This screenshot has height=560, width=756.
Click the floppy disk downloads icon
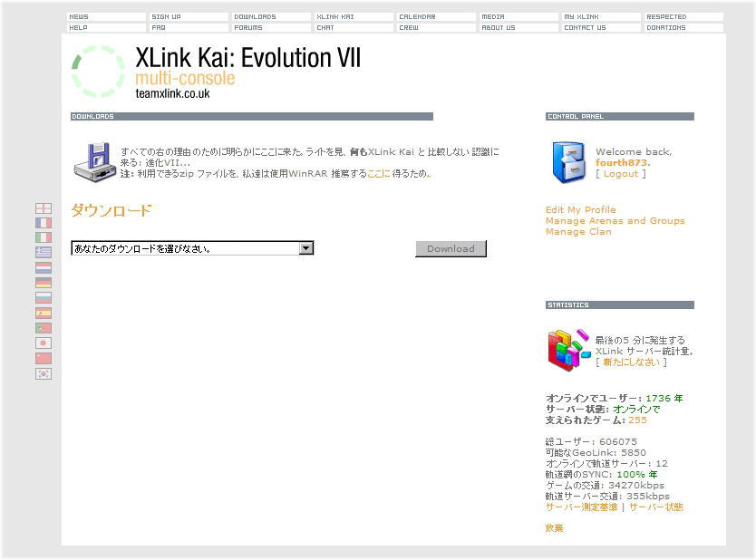(94, 162)
